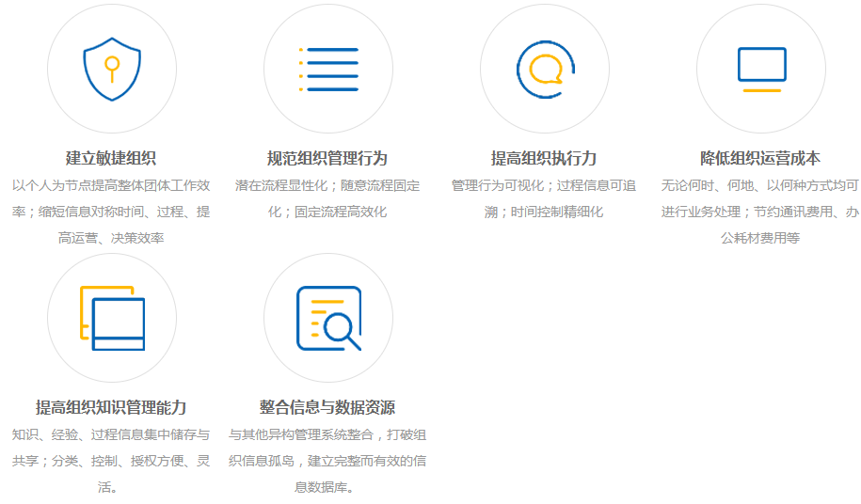This screenshot has width=861, height=504.
Task: Click the yellow keyhole inside the shield
Action: coord(112,66)
